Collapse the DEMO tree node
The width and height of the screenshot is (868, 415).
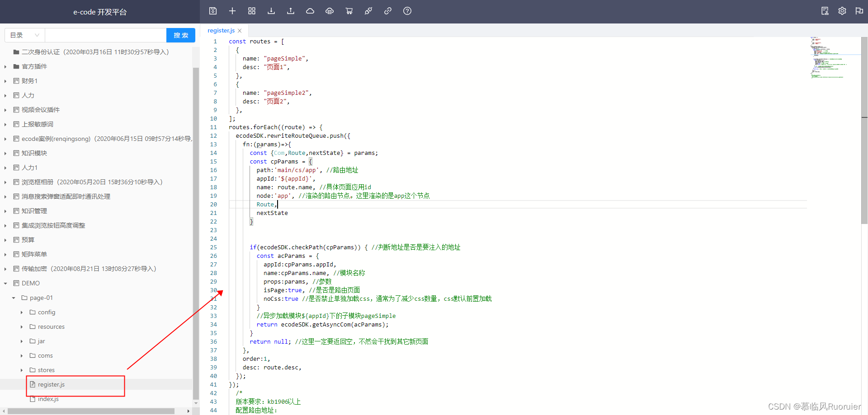click(5, 284)
